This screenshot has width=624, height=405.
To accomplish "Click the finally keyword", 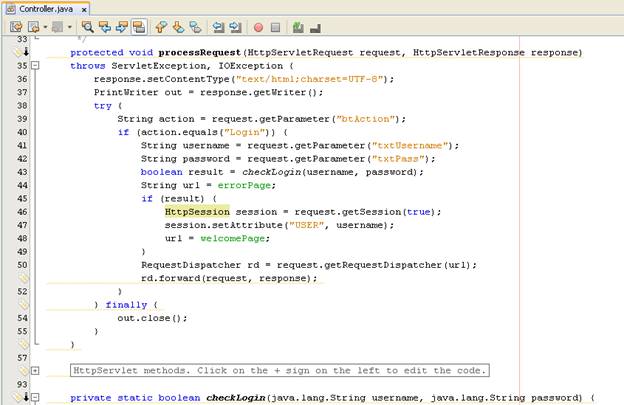I will click(x=126, y=305).
